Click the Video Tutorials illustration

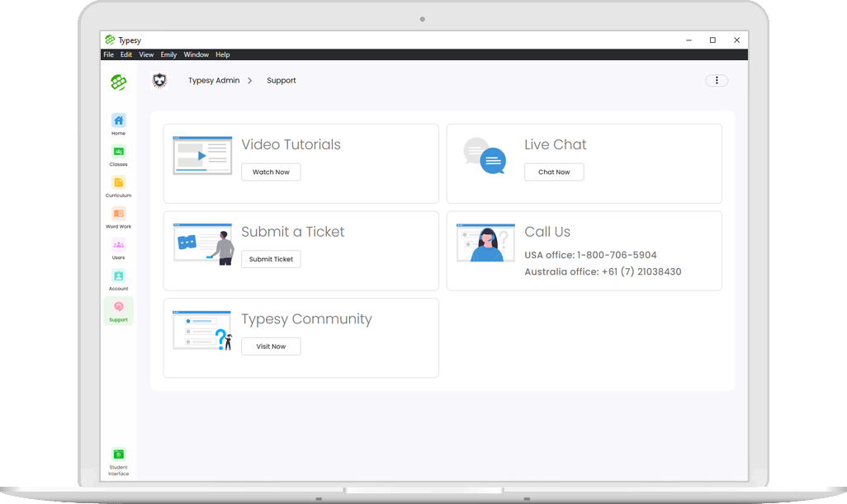coord(202,155)
